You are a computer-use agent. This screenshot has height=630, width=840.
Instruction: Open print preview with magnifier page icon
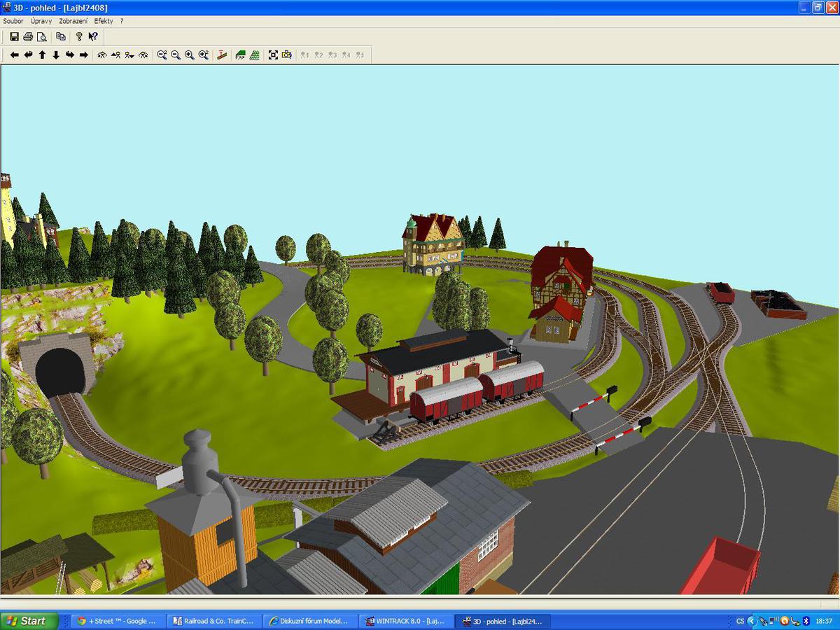point(42,36)
